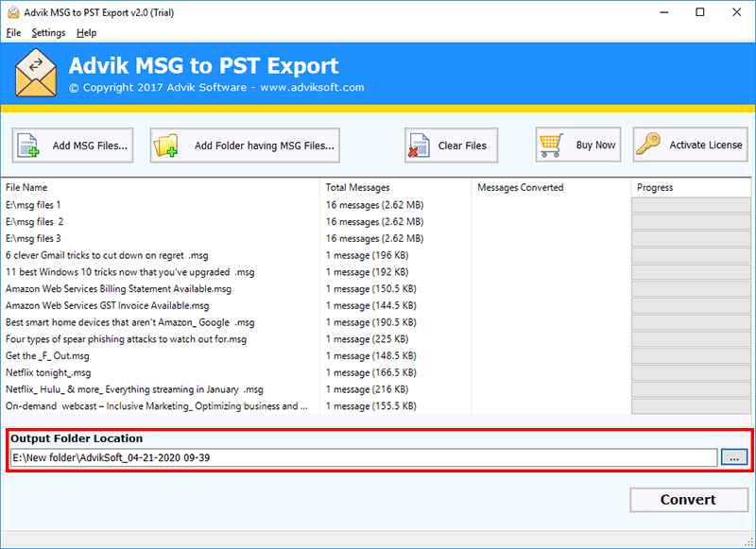This screenshot has width=756, height=549.
Task: Click the Add MSG Files label
Action: [x=90, y=146]
